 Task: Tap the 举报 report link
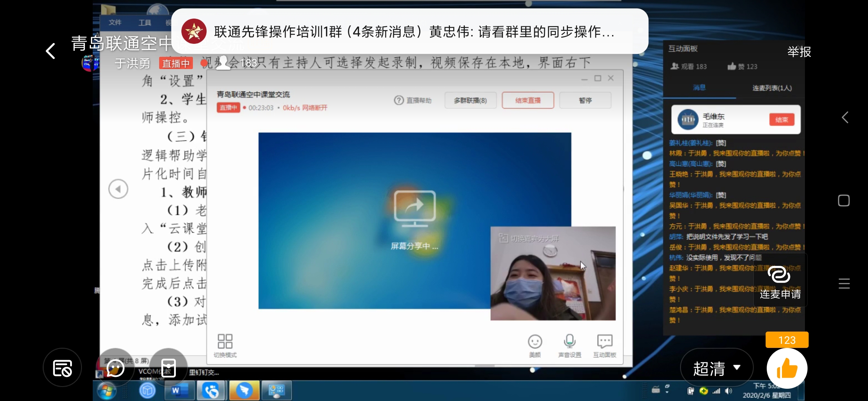point(799,52)
